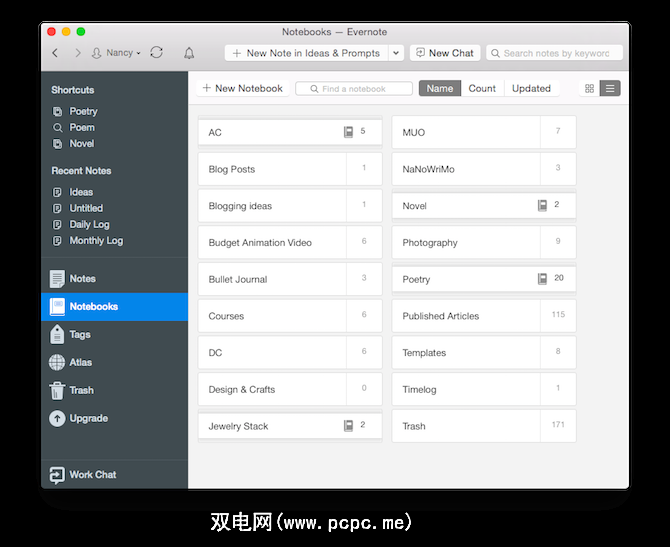Expand the Novel notebook stack
This screenshot has height=547, width=670.
484,206
